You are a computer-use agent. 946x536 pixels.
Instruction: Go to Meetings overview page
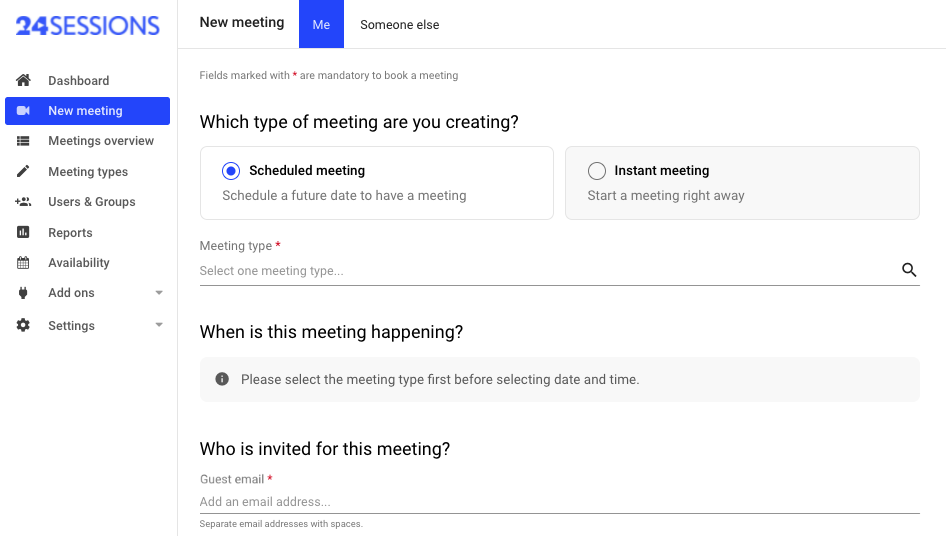[101, 141]
